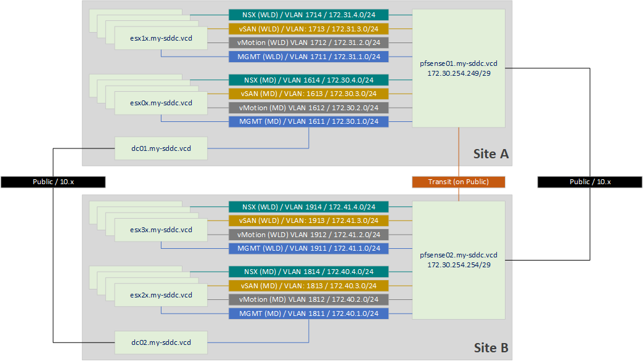Select the Site A container label
Screen dimensions: 643x364
[x=490, y=154]
